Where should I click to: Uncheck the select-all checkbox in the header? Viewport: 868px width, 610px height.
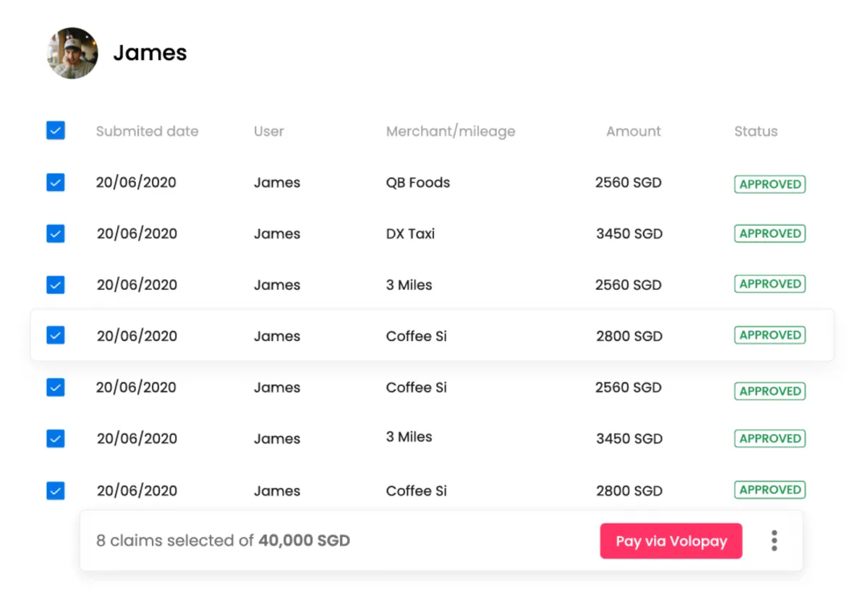(x=56, y=130)
